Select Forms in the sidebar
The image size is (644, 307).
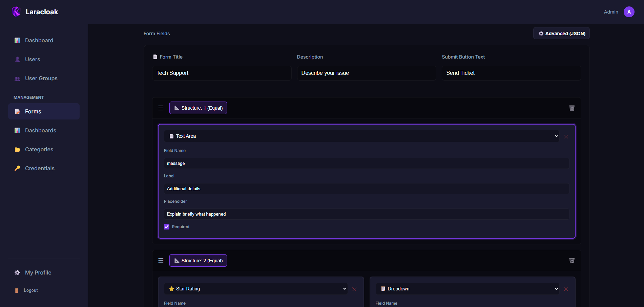point(33,111)
